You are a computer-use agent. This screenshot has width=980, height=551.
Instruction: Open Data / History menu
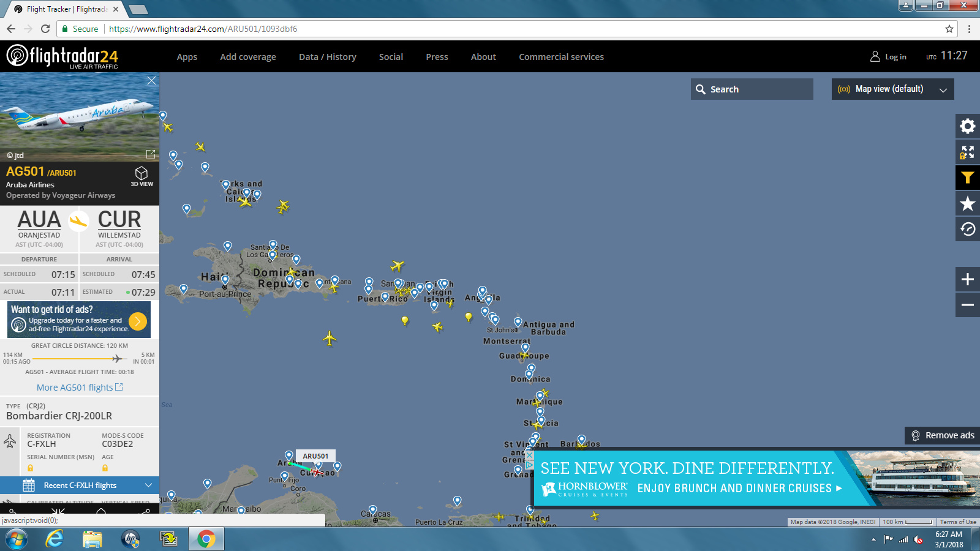(x=328, y=57)
